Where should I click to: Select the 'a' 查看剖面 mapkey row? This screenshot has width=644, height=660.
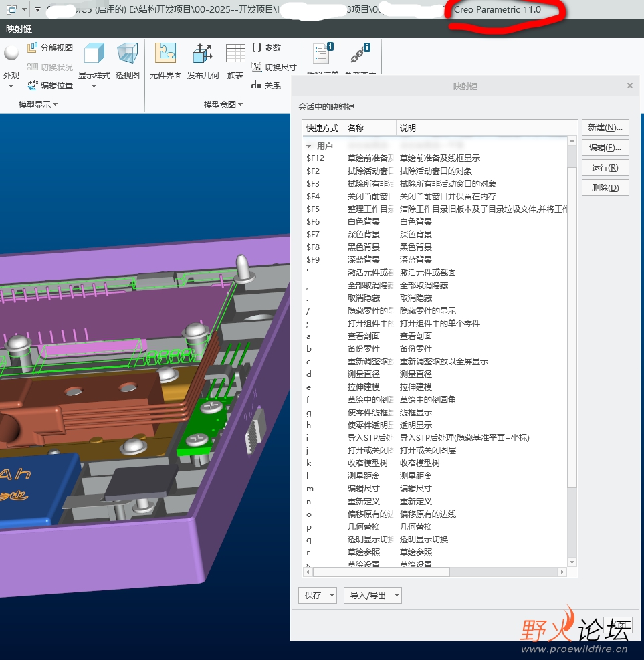click(x=435, y=336)
